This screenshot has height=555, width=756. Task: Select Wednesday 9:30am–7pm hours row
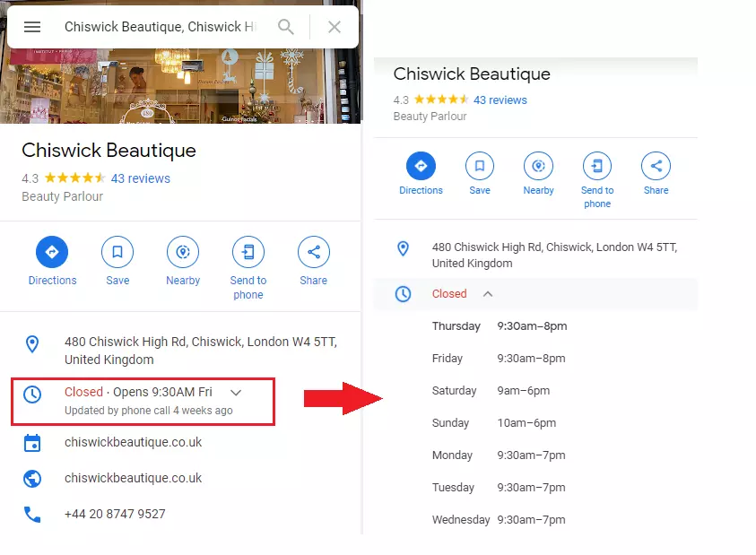(x=499, y=520)
